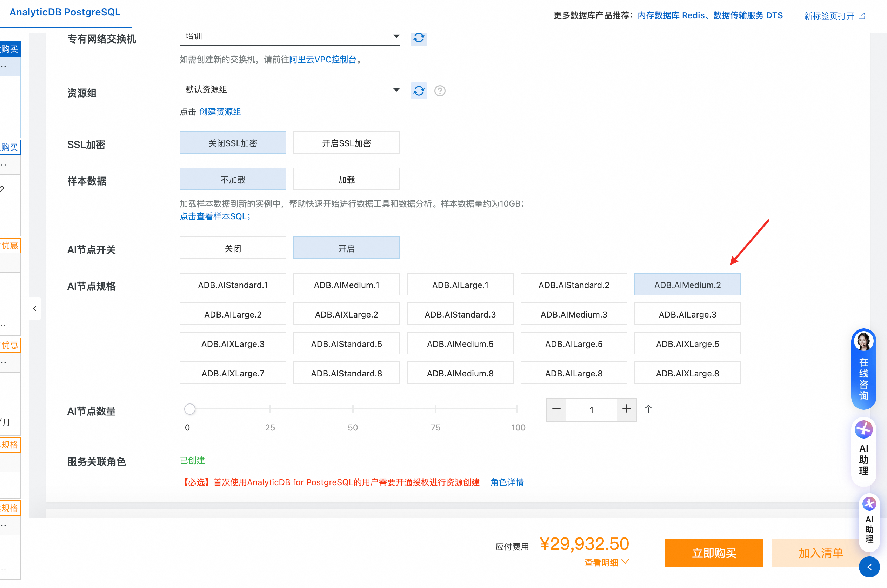Screen dimensions: 887x588
Task: Switch to AnalyticDB PostgreSQL tab
Action: (x=65, y=12)
